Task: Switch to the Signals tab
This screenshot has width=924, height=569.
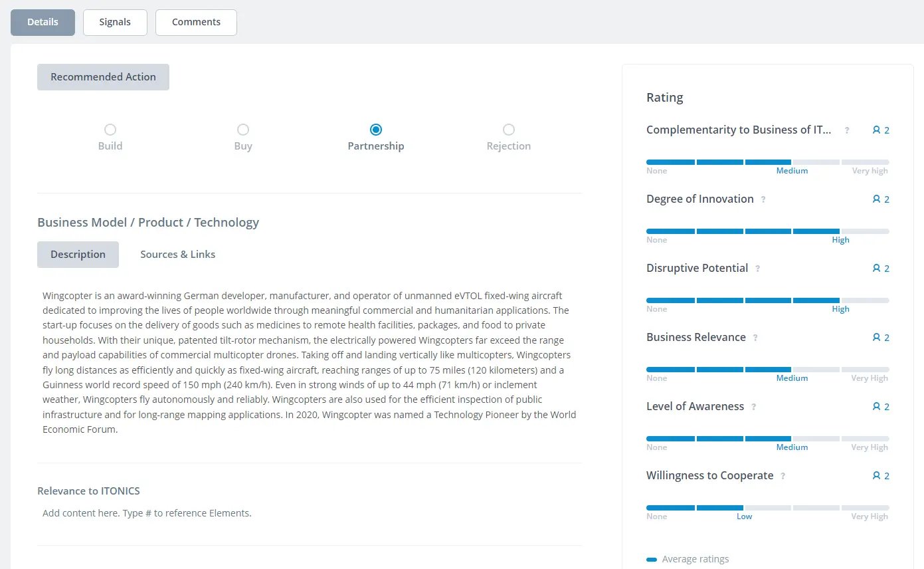Action: [x=115, y=22]
